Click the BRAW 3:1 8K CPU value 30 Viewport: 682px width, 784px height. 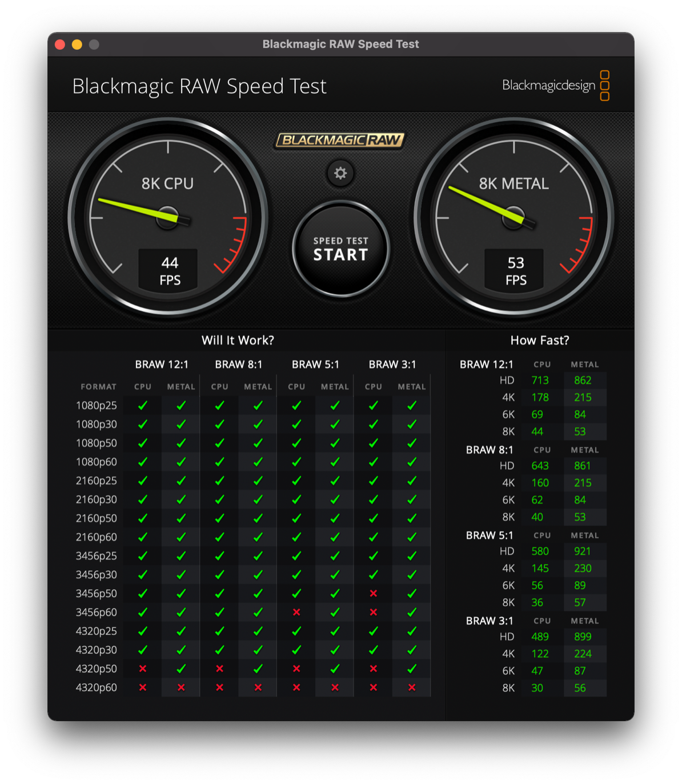pos(537,688)
